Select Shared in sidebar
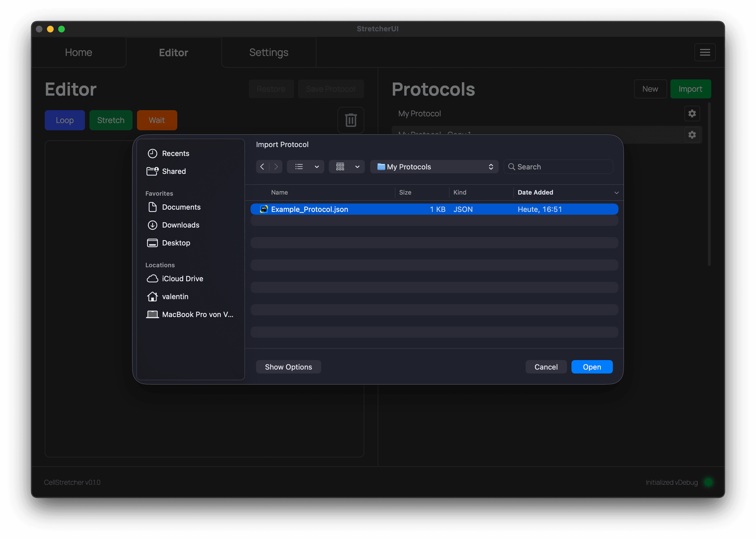Screen dimensions: 756x539 pyautogui.click(x=190, y=171)
